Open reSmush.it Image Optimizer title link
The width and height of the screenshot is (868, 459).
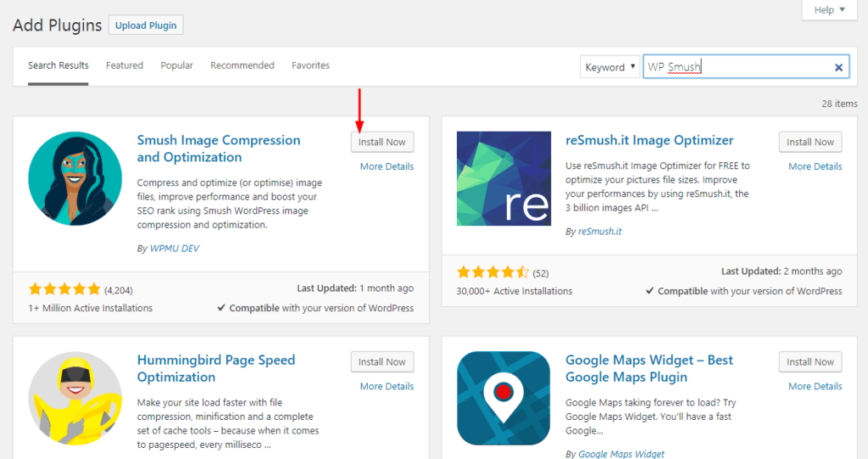click(649, 140)
